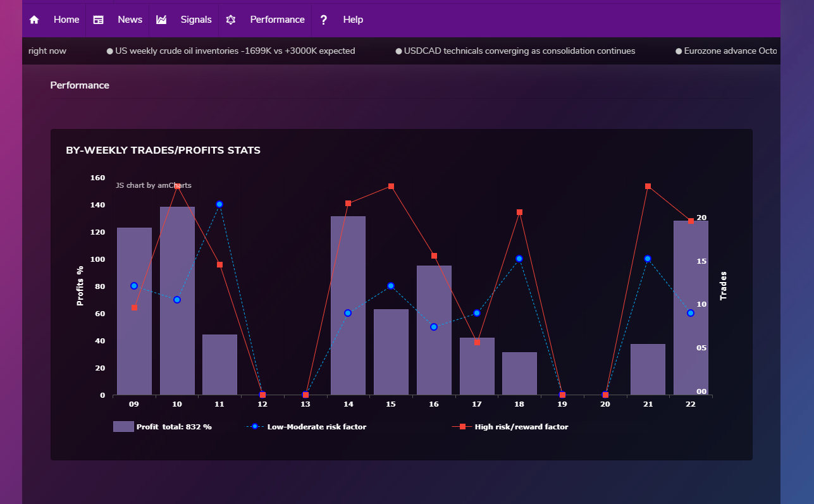Open the Home menu item

point(66,20)
